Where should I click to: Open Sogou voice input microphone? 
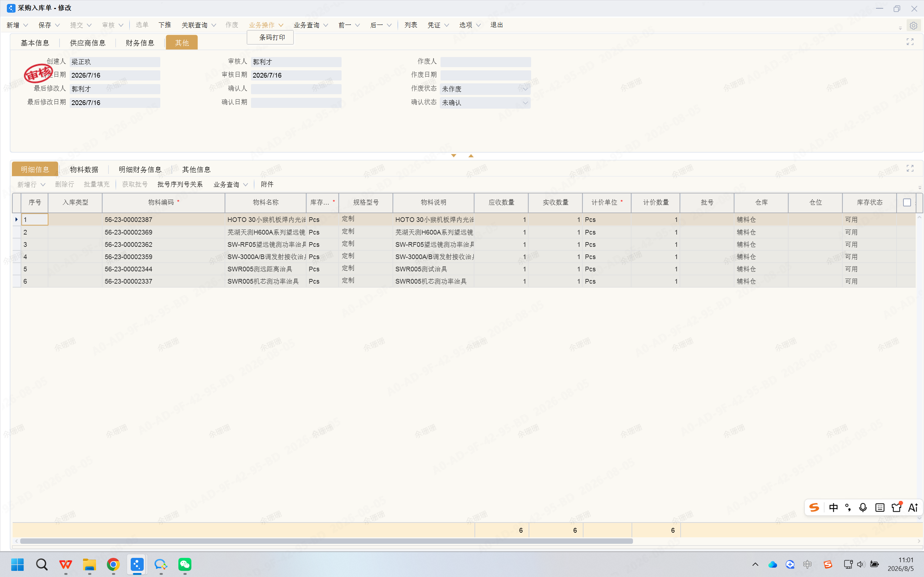(863, 508)
